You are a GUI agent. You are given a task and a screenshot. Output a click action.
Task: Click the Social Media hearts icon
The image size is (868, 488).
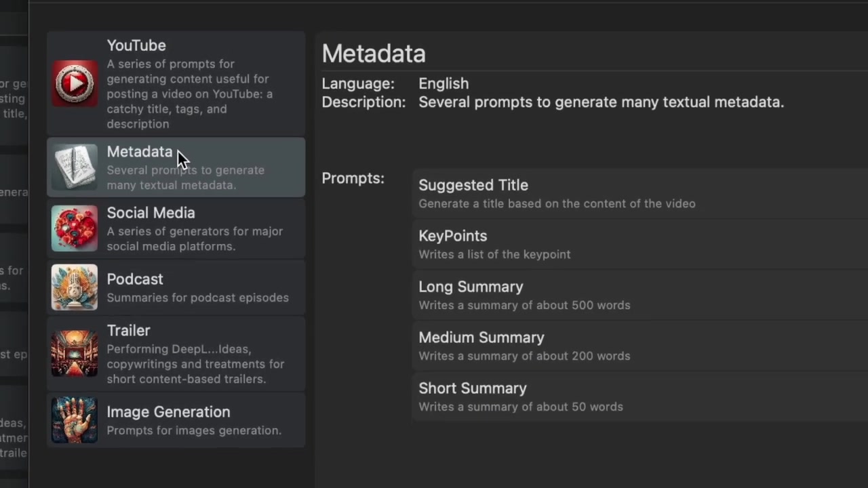pyautogui.click(x=75, y=228)
